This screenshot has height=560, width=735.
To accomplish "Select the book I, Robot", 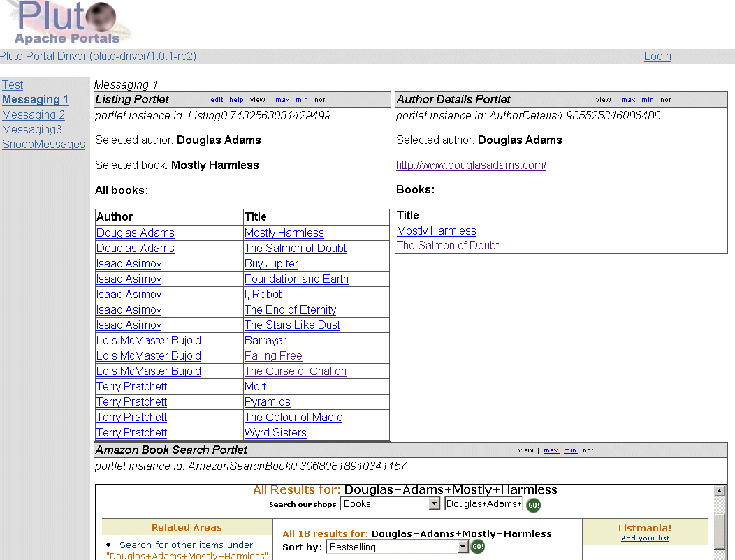I will point(263,294).
